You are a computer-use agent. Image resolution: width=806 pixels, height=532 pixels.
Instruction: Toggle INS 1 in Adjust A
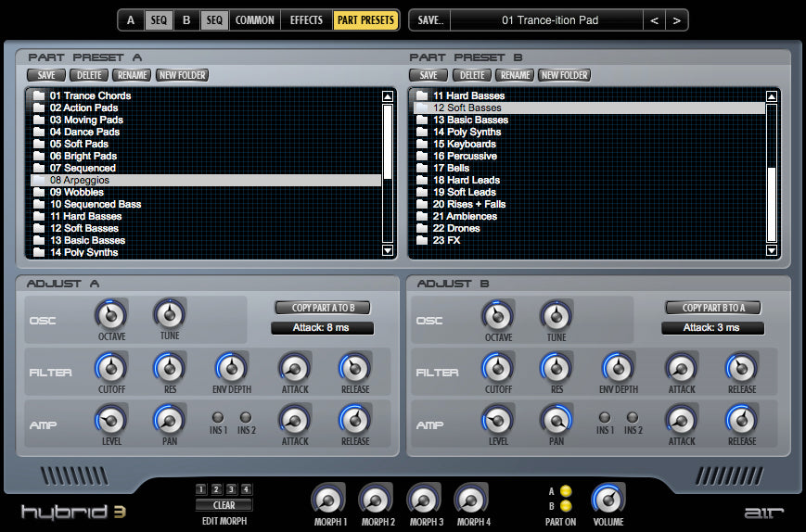[218, 418]
